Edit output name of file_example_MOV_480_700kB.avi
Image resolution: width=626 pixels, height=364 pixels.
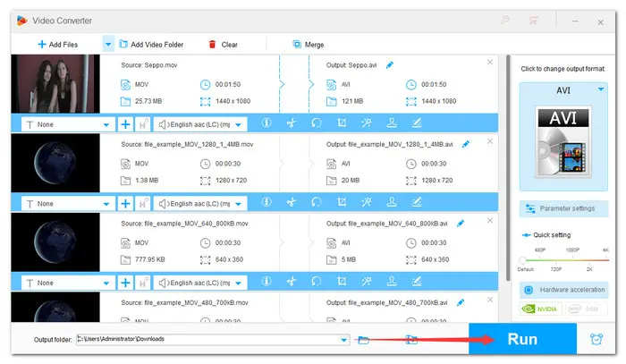461,302
